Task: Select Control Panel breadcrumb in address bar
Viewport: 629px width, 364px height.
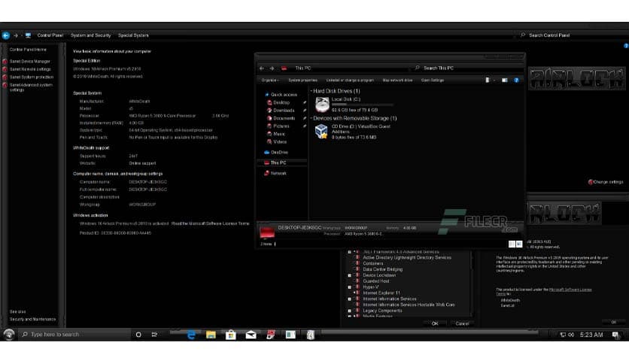Action: (50, 35)
